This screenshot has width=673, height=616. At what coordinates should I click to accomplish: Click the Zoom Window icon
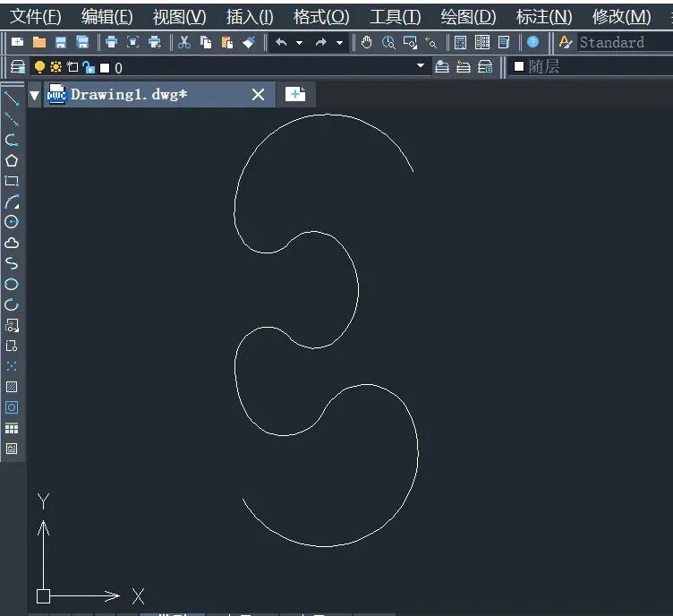click(410, 42)
